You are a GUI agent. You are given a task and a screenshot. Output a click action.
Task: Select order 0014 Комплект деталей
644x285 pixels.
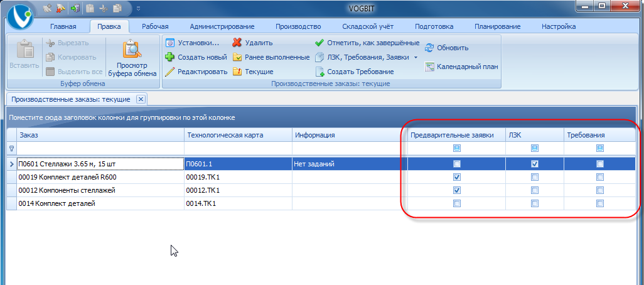(x=100, y=203)
